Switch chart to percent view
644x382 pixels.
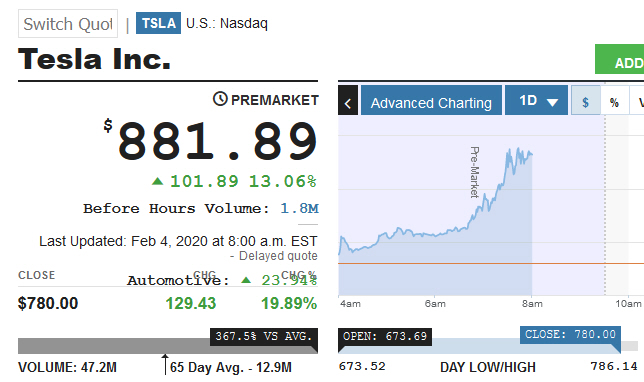click(x=614, y=100)
